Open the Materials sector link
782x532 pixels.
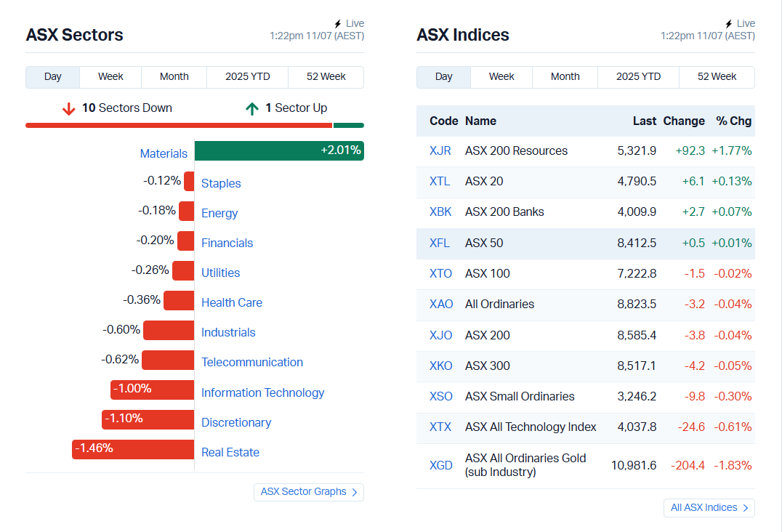pyautogui.click(x=164, y=153)
